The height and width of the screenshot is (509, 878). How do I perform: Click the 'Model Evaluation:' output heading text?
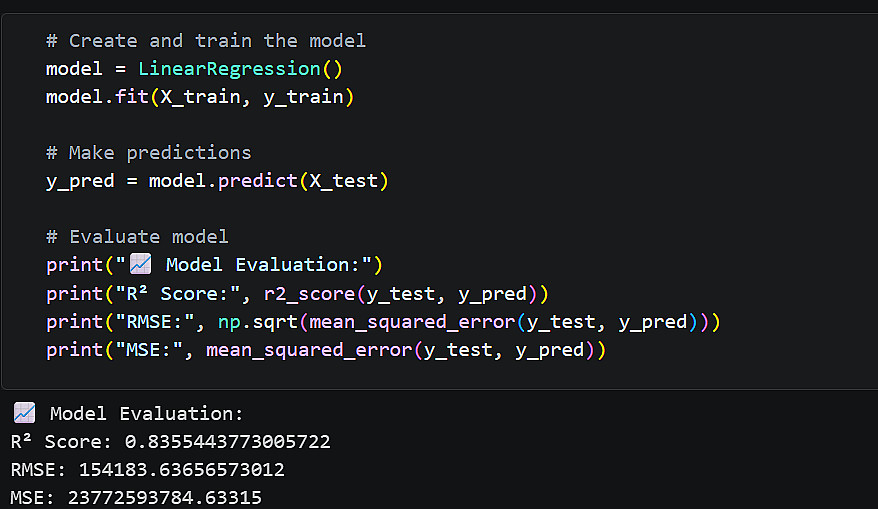click(x=146, y=413)
